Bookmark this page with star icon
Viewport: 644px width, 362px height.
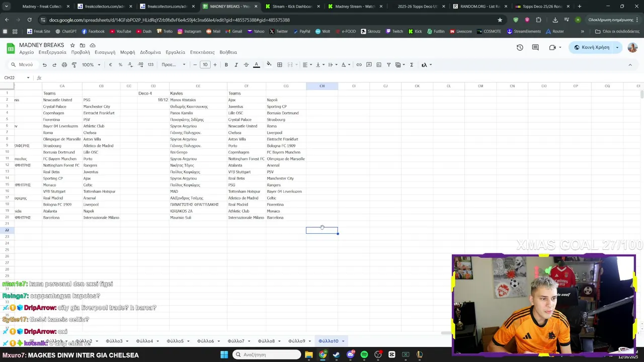pos(500,20)
